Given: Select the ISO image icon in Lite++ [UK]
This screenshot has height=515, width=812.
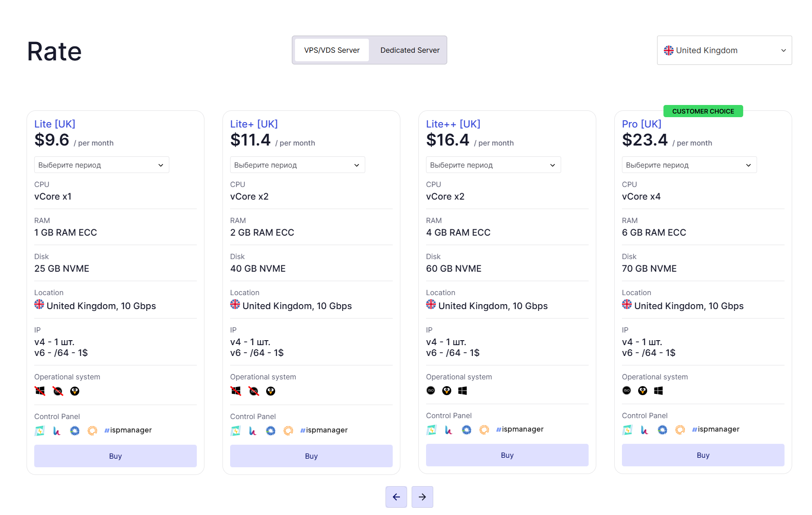Looking at the screenshot, I should coord(431,391).
